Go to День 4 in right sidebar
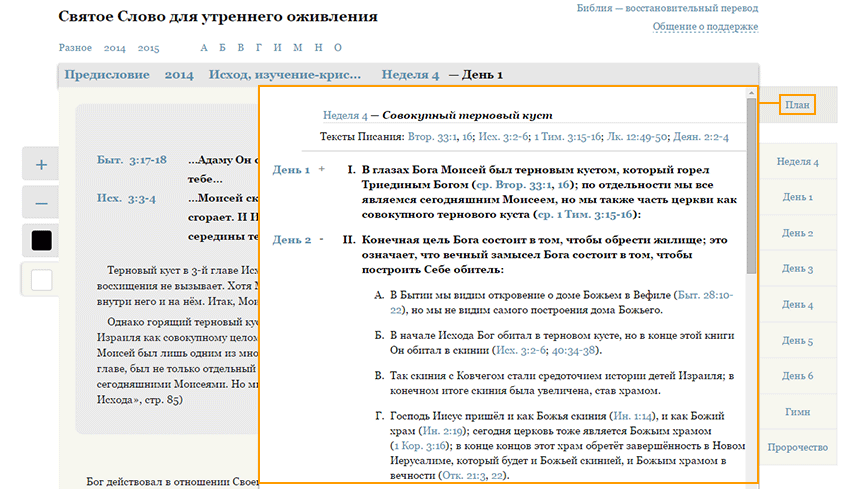Screen dimensions: 865x489 tap(798, 305)
